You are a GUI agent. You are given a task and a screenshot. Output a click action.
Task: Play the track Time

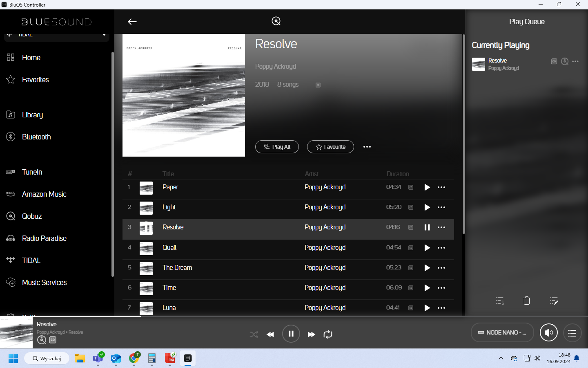[427, 288]
